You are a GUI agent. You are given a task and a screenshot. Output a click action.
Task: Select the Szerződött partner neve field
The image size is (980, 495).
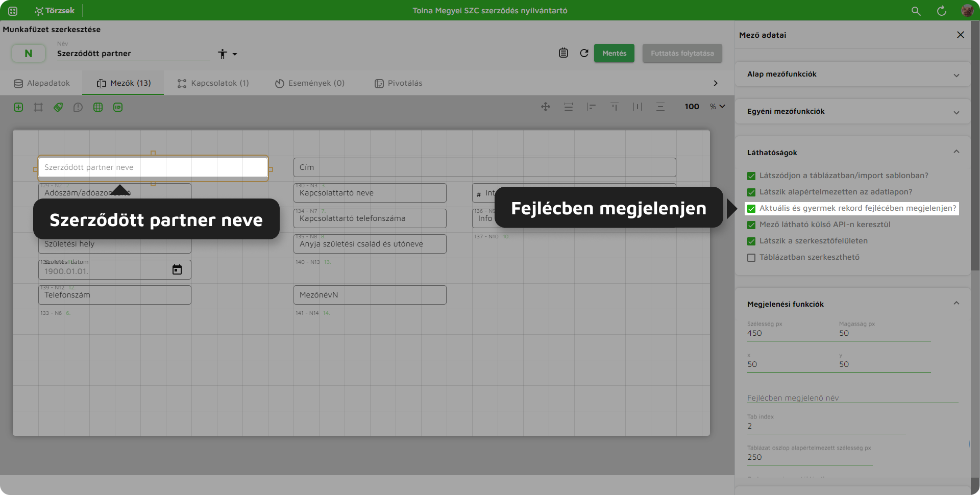click(153, 167)
